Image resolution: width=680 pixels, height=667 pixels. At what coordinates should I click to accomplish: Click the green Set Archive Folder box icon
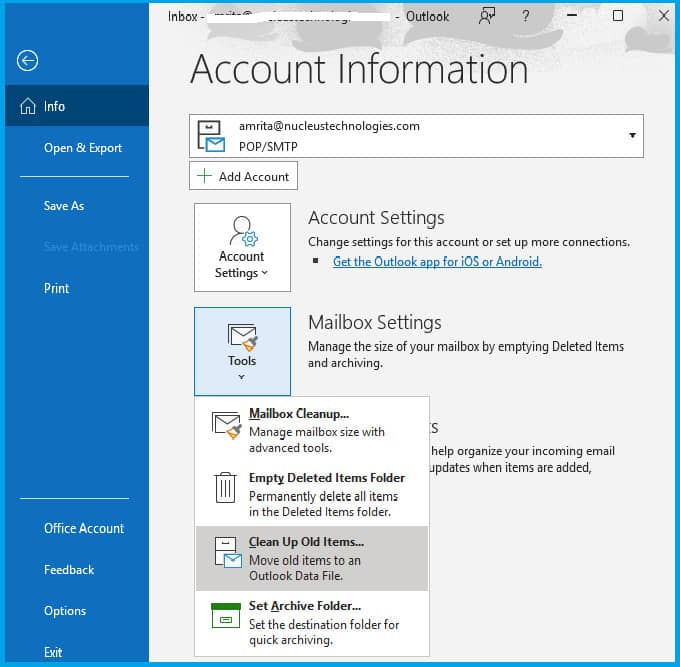tap(226, 615)
